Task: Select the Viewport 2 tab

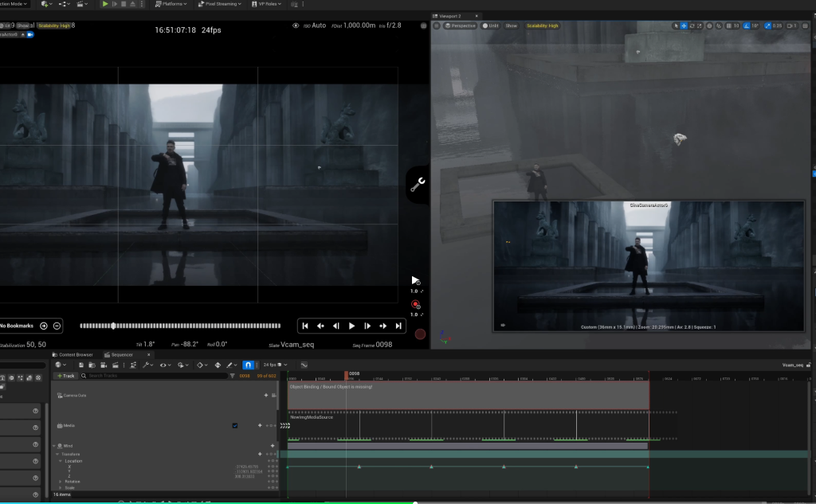Action: (x=451, y=16)
